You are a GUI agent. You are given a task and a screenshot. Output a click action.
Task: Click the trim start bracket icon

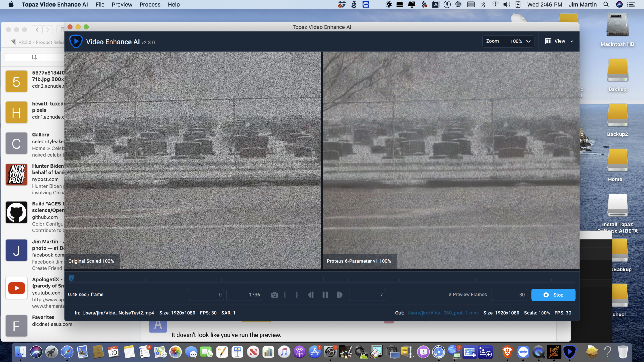285,295
